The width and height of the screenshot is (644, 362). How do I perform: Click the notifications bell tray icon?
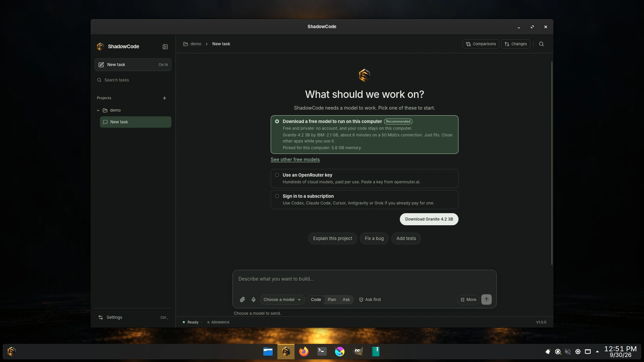pyautogui.click(x=548, y=352)
